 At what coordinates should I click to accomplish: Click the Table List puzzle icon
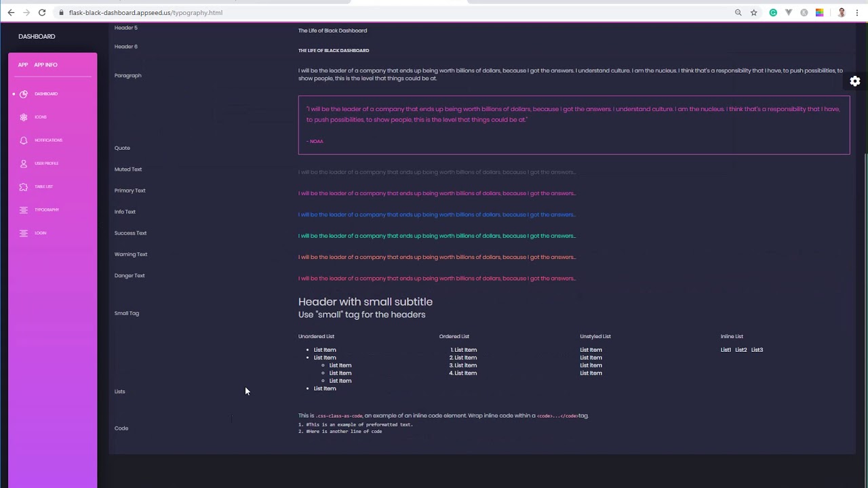pos(24,186)
